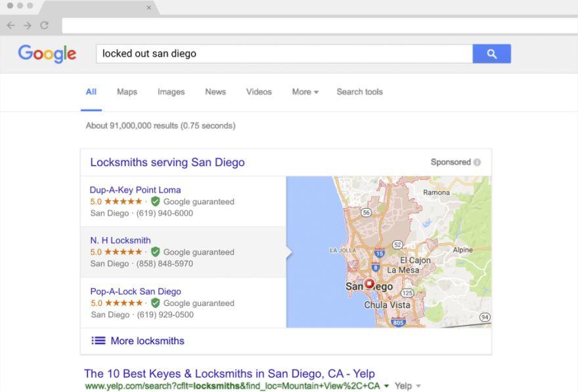
Task: Click the Chula Vista label on the map
Action: [x=387, y=305]
